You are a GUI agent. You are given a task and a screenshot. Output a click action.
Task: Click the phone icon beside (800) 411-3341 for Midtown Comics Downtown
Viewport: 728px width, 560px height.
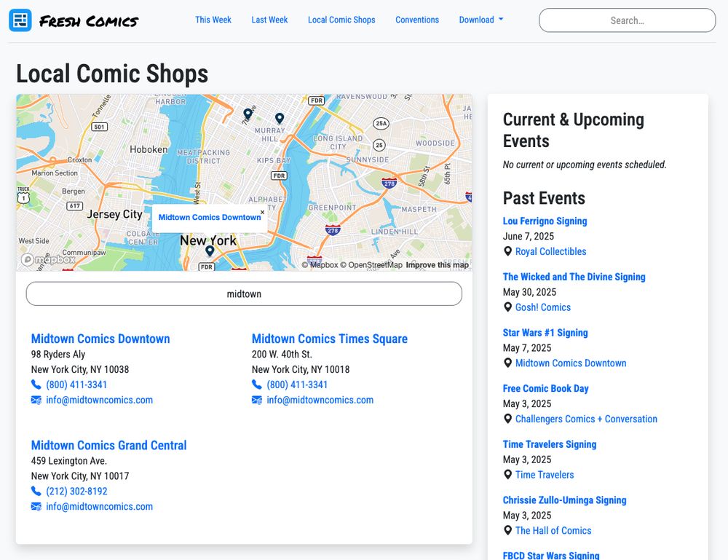[x=36, y=384]
